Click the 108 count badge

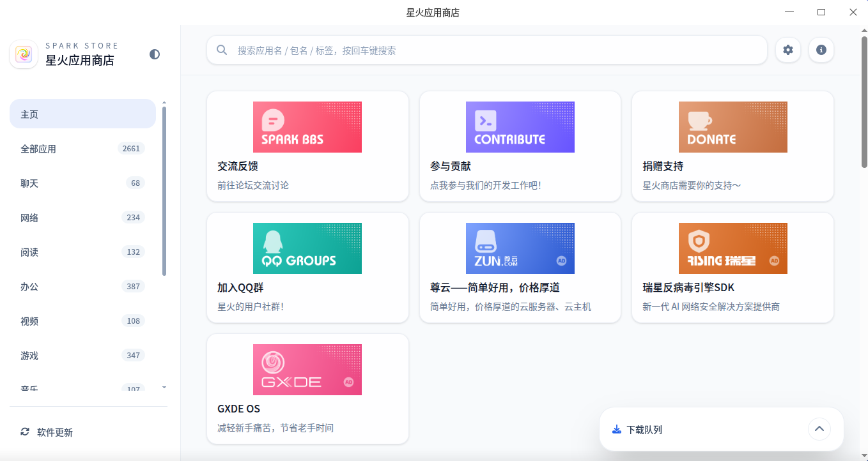tap(134, 321)
